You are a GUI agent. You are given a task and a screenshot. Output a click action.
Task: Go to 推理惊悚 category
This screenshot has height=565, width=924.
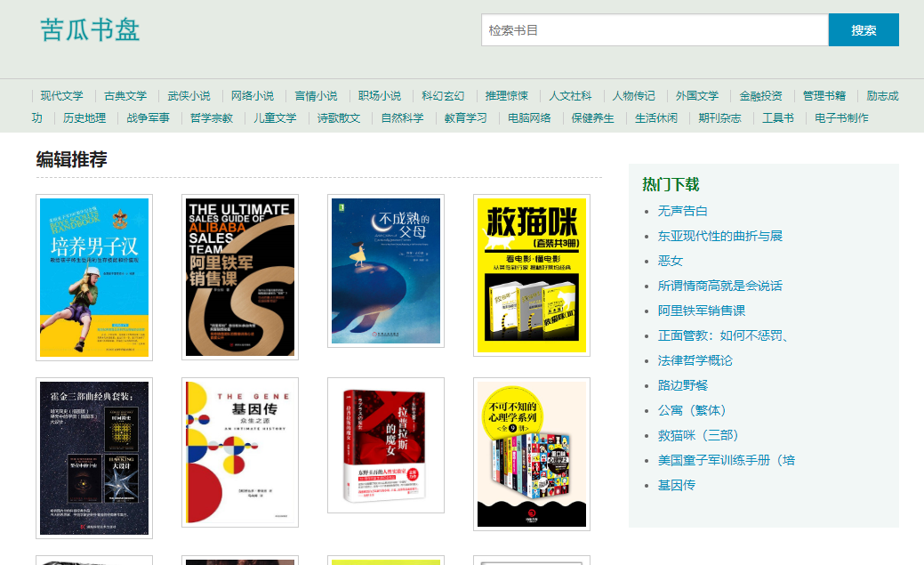(507, 95)
